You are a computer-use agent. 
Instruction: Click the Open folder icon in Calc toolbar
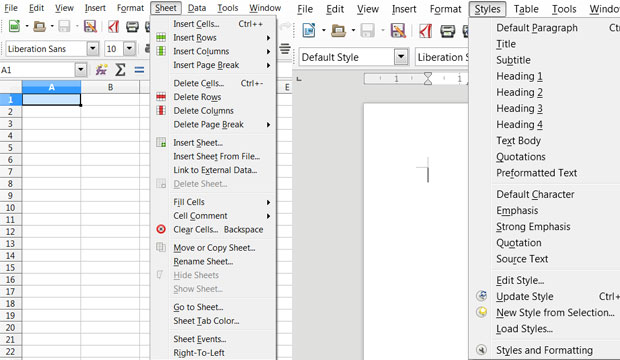(39, 27)
